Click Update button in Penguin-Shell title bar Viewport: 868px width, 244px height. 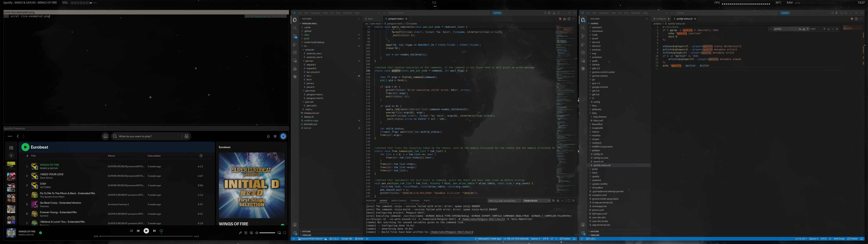[x=497, y=13]
